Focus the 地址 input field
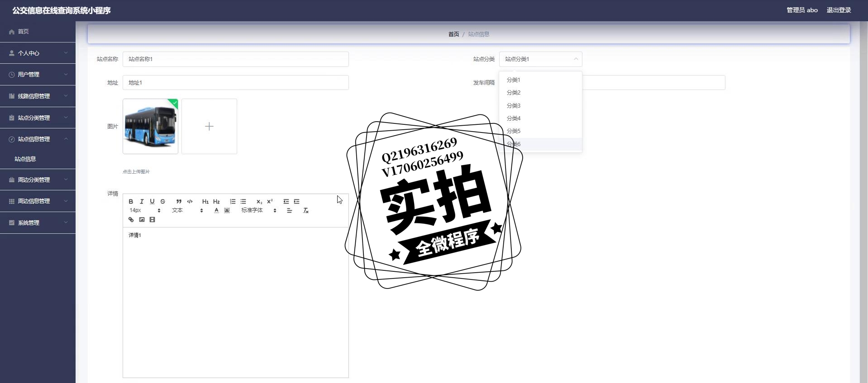This screenshot has height=383, width=868. (x=236, y=83)
